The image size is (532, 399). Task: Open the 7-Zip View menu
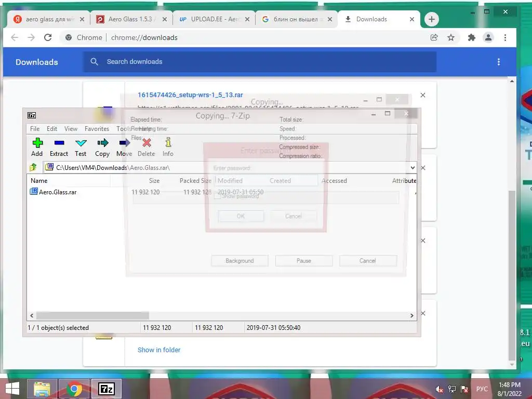click(x=71, y=129)
